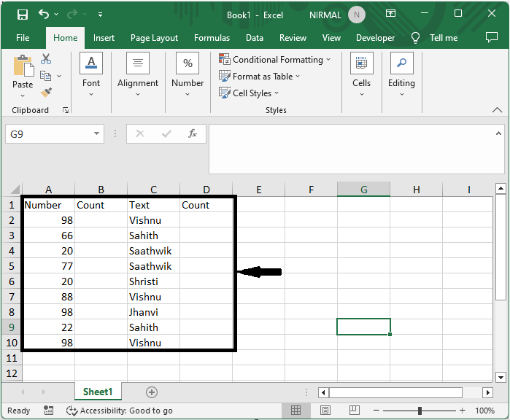
Task: Open the Data tab
Action: [255, 38]
